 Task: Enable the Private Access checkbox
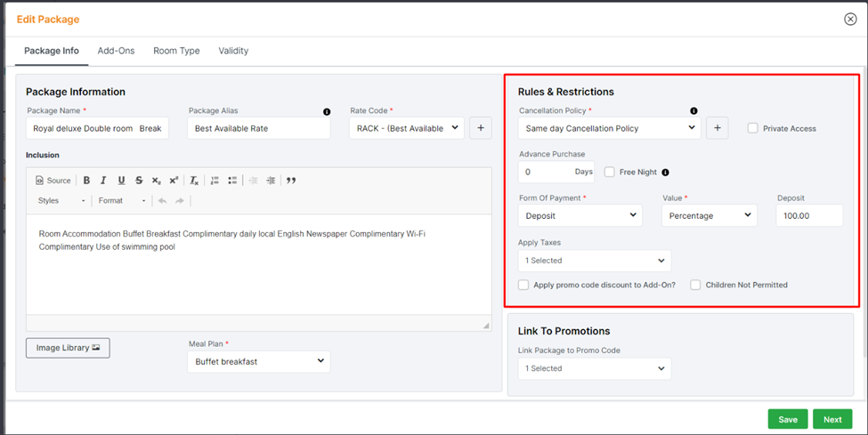(753, 128)
